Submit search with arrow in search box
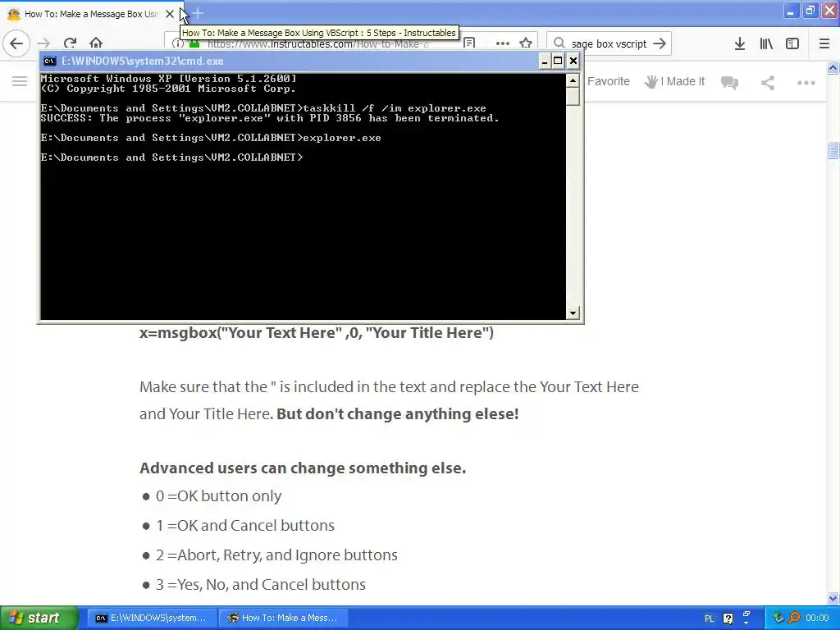This screenshot has height=630, width=840. click(660, 43)
